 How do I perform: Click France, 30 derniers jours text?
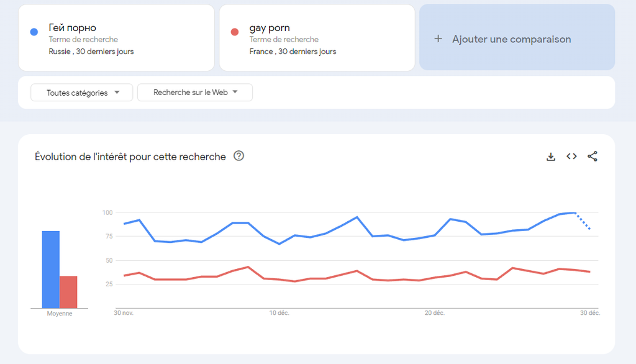(x=293, y=52)
